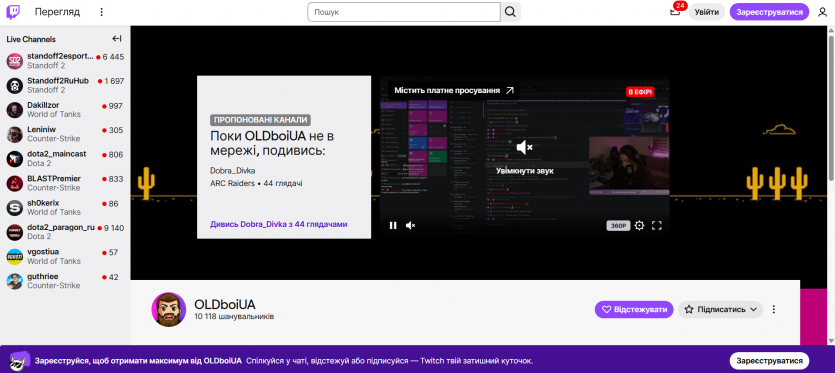Click the top Зареєструватися button

point(769,12)
